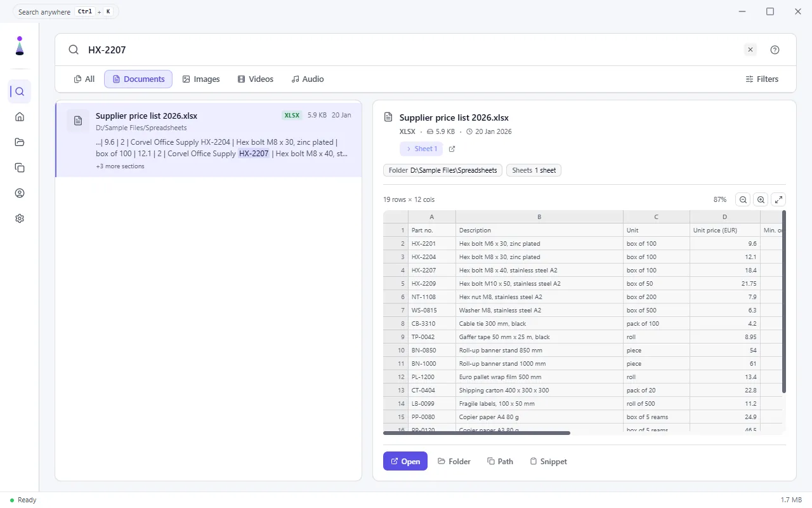The width and height of the screenshot is (812, 508).
Task: Click the horizontal scrollbar of the sheet preview
Action: tap(477, 433)
